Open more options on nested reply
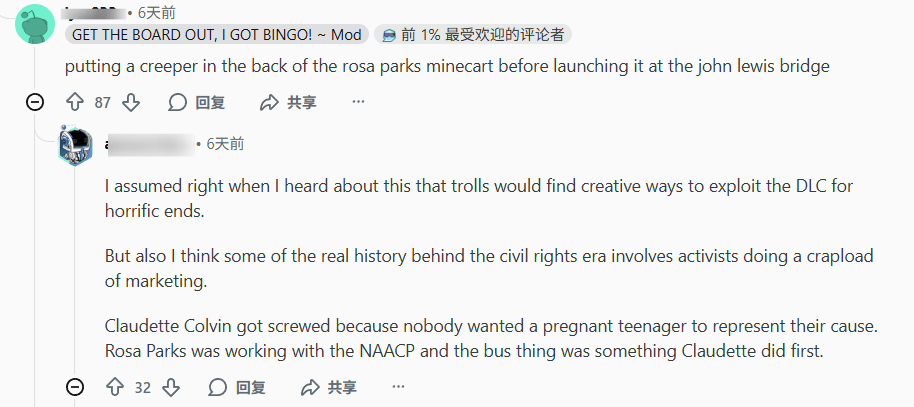This screenshot has width=914, height=407. (399, 387)
